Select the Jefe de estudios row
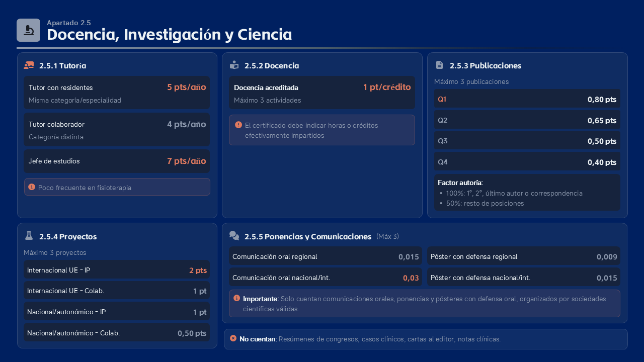644x362 pixels. (117, 161)
